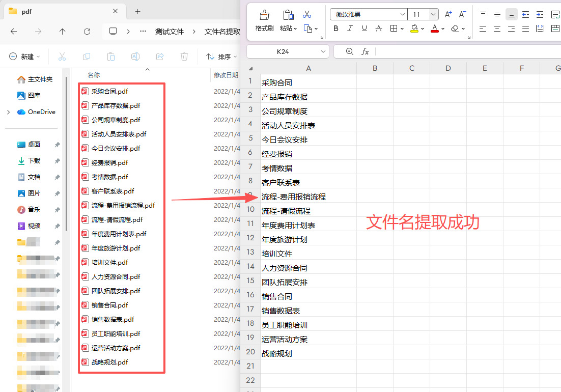Screen dimensions: 561x392
Task: Toggle bottom vertical alignment
Action: click(x=512, y=14)
